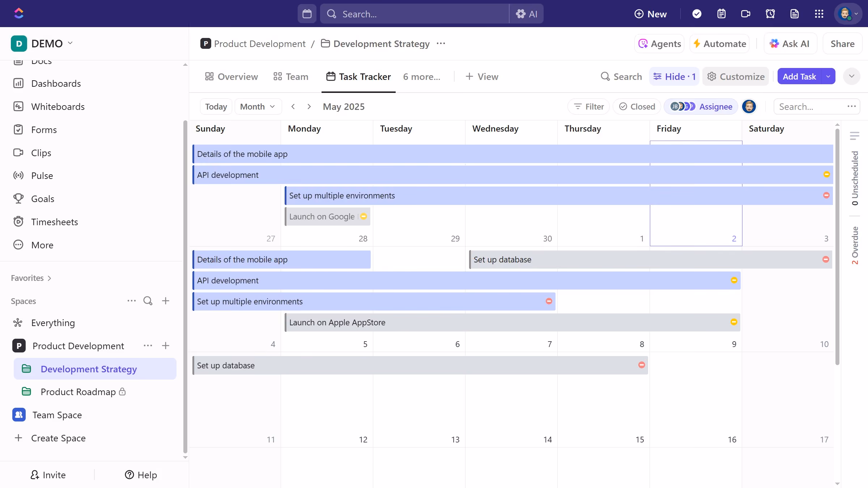This screenshot has height=488, width=868.
Task: Open the 6 more views menu
Action: click(422, 77)
